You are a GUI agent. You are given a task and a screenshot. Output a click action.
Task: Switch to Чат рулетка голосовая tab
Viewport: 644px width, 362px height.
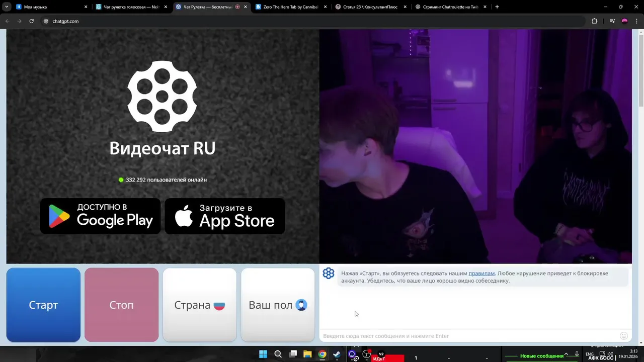[x=131, y=7]
